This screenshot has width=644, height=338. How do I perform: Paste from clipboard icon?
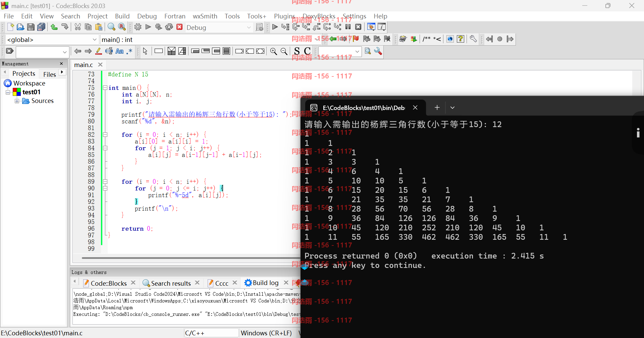click(99, 27)
